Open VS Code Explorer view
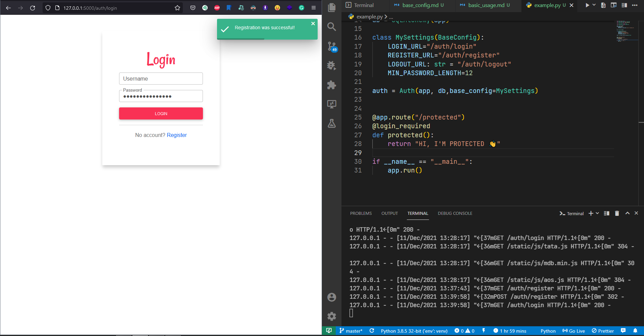The height and width of the screenshot is (336, 644). pyautogui.click(x=332, y=7)
